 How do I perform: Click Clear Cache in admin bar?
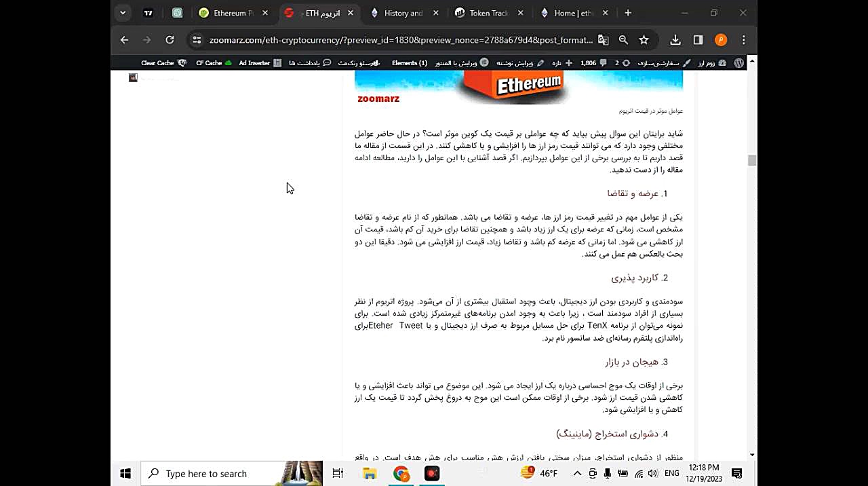tap(163, 63)
